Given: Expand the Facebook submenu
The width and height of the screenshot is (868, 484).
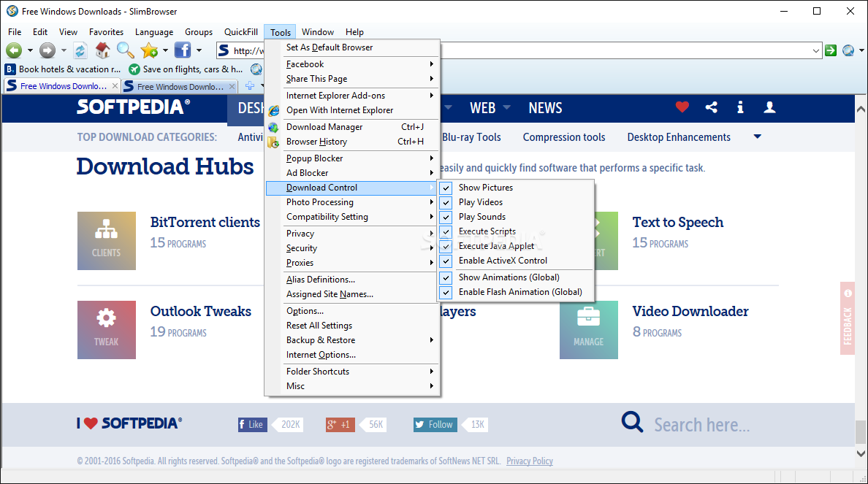Looking at the screenshot, I should [353, 64].
